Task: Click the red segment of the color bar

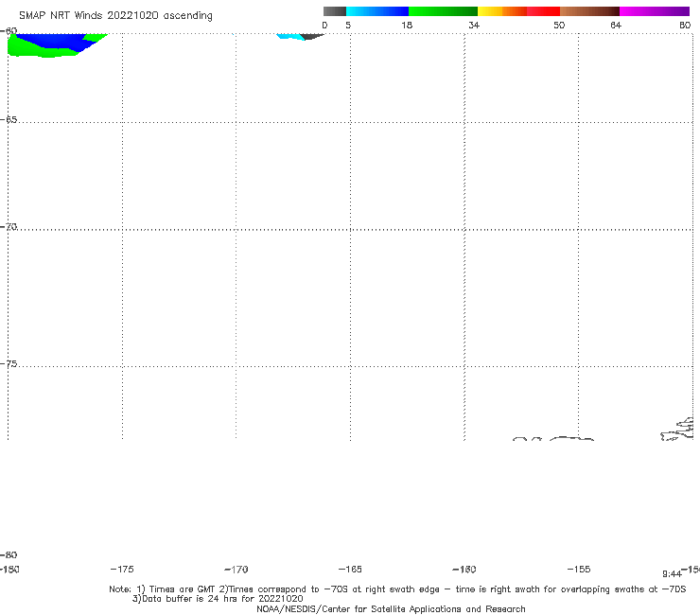Action: coord(543,11)
